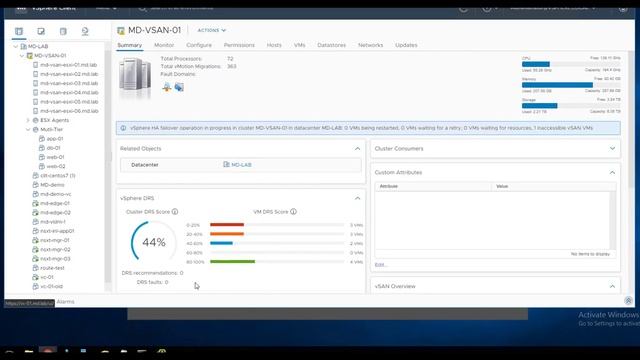640x360 pixels.
Task: Click powered-on VM icon for vc-01
Action: [x=36, y=277]
